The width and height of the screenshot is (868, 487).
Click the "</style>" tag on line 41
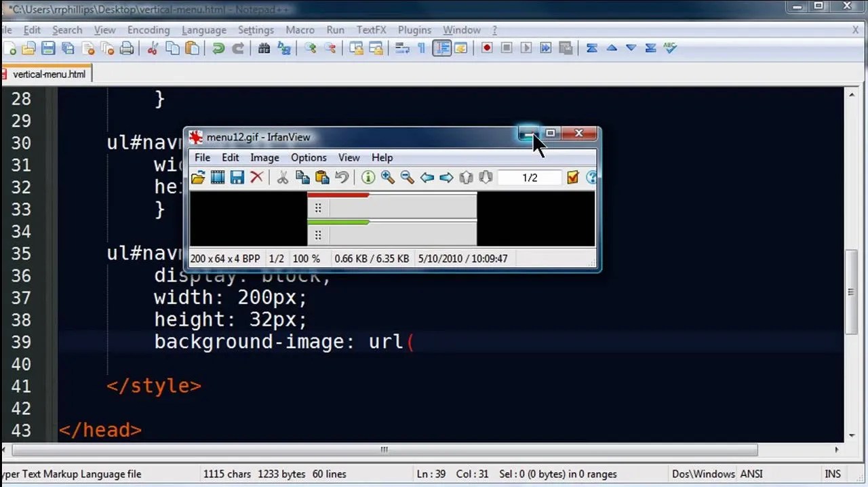click(x=154, y=386)
